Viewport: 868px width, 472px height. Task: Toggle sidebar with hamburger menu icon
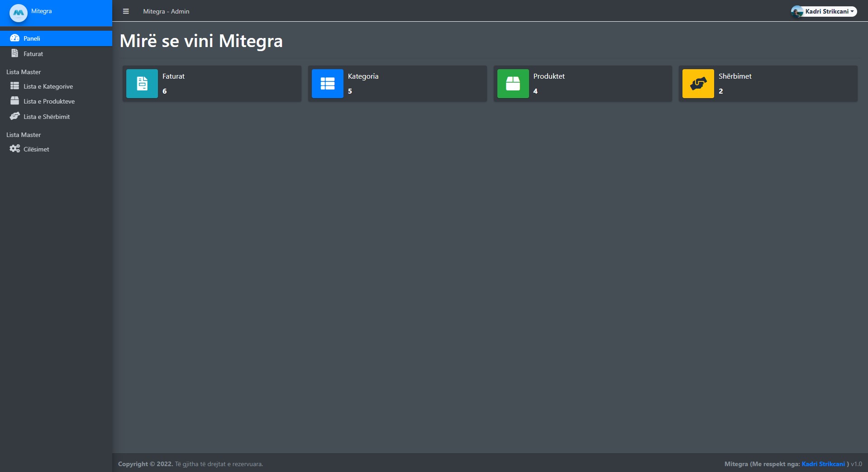pyautogui.click(x=126, y=11)
